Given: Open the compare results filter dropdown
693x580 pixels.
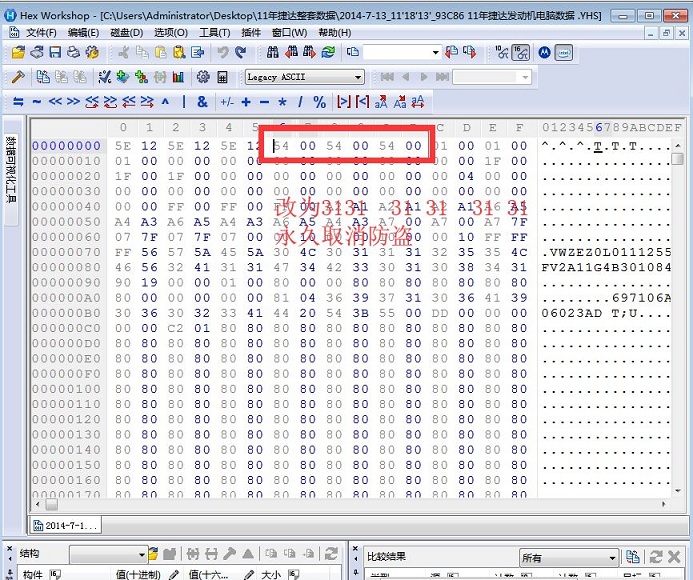Looking at the screenshot, I should [612, 557].
